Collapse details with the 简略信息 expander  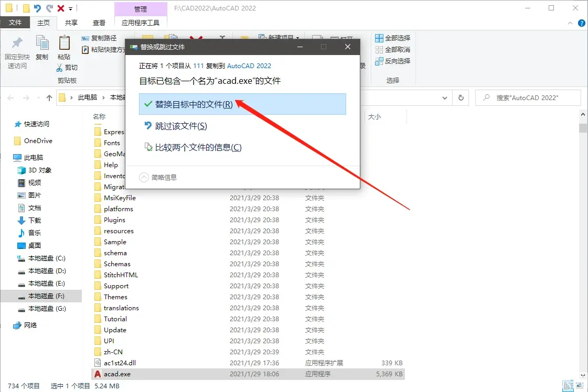tap(158, 177)
